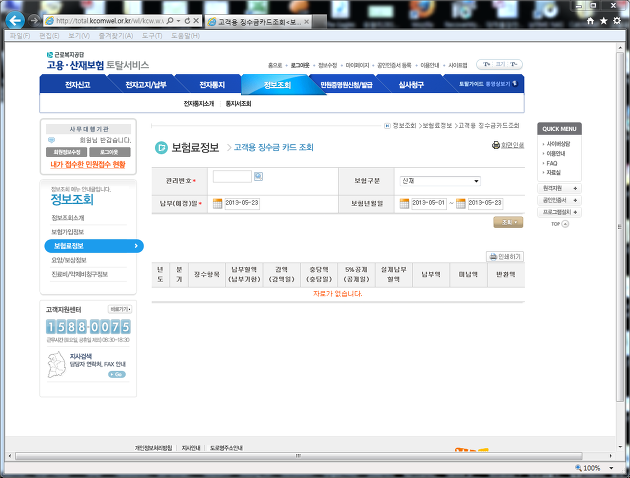
Task: Select 보험료정보 in the left menu
Action: (x=94, y=246)
